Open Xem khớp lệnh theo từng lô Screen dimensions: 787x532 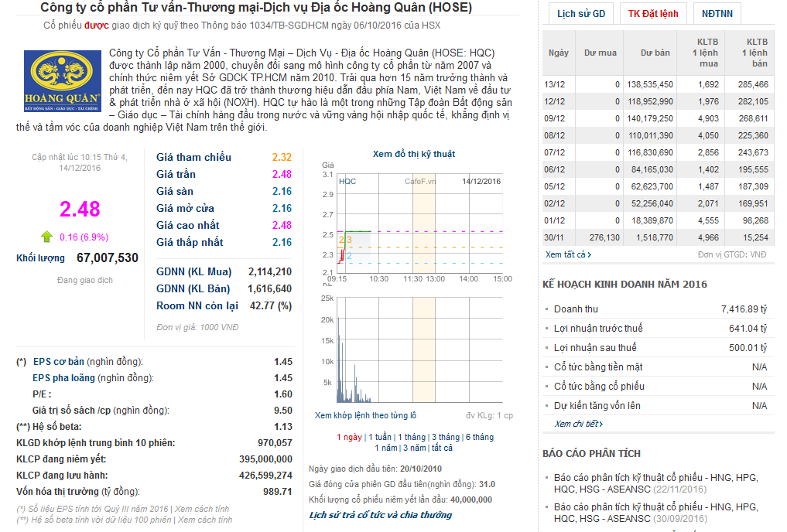pyautogui.click(x=365, y=415)
